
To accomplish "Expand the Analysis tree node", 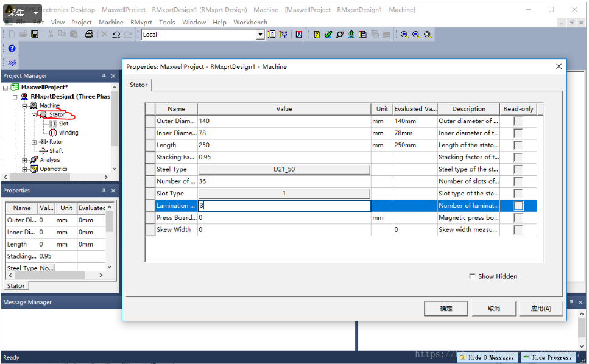I will (x=24, y=160).
